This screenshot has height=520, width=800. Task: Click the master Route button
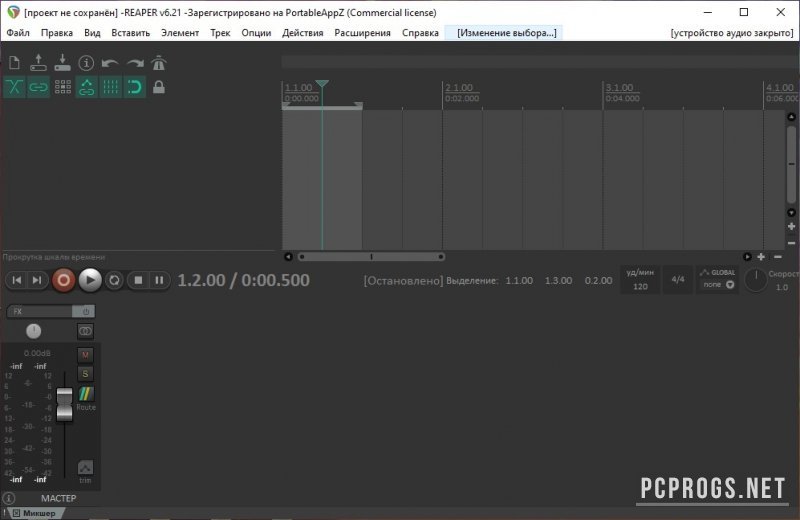pyautogui.click(x=85, y=397)
